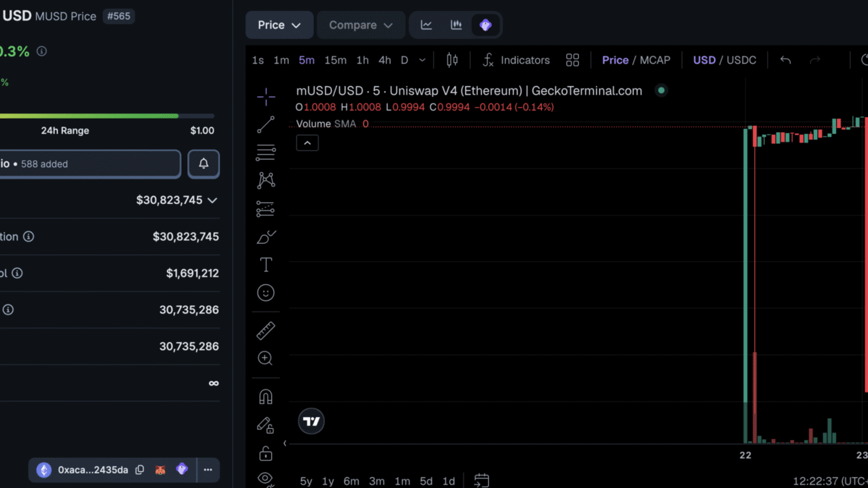Set chart range to 1d

(448, 481)
